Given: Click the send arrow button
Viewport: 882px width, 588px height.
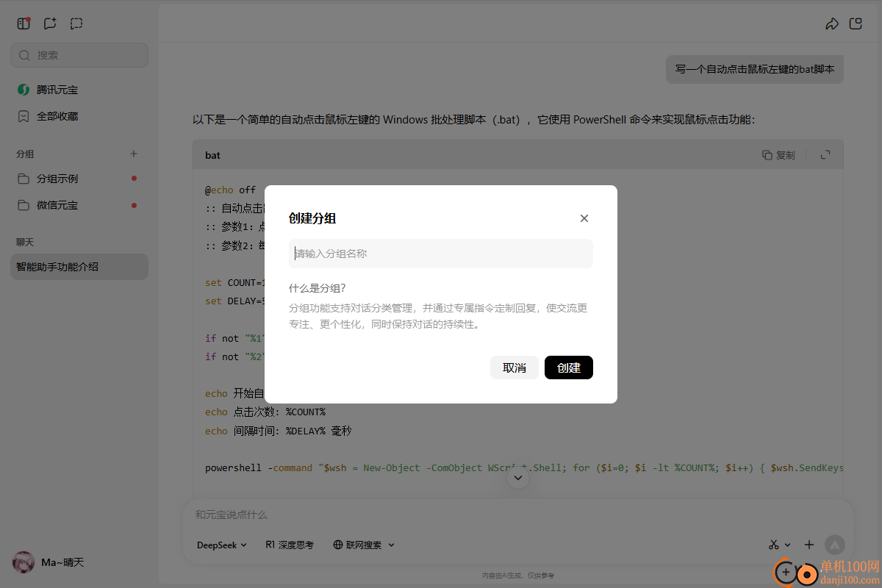Looking at the screenshot, I should point(834,545).
